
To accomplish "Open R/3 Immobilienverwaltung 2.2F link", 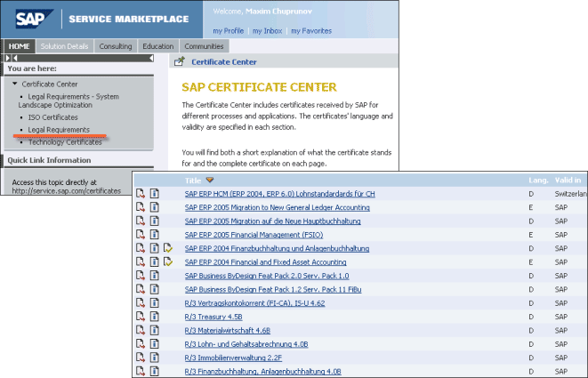I will pyautogui.click(x=233, y=358).
